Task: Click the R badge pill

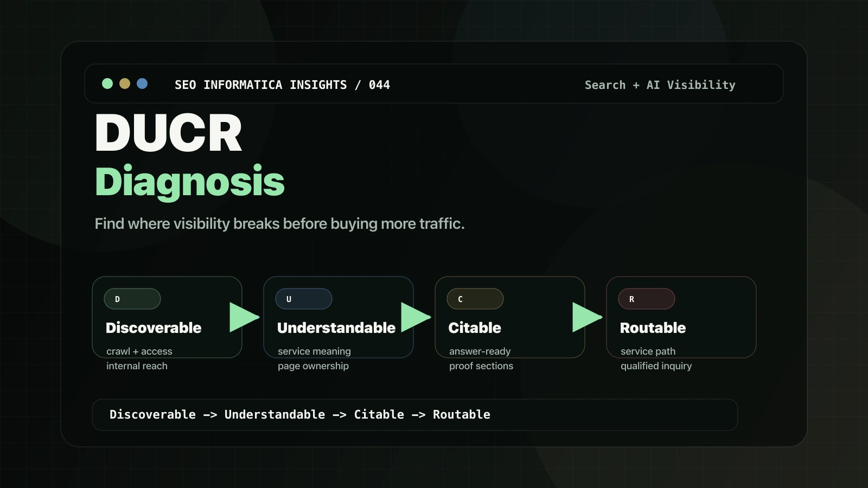Action: click(647, 299)
